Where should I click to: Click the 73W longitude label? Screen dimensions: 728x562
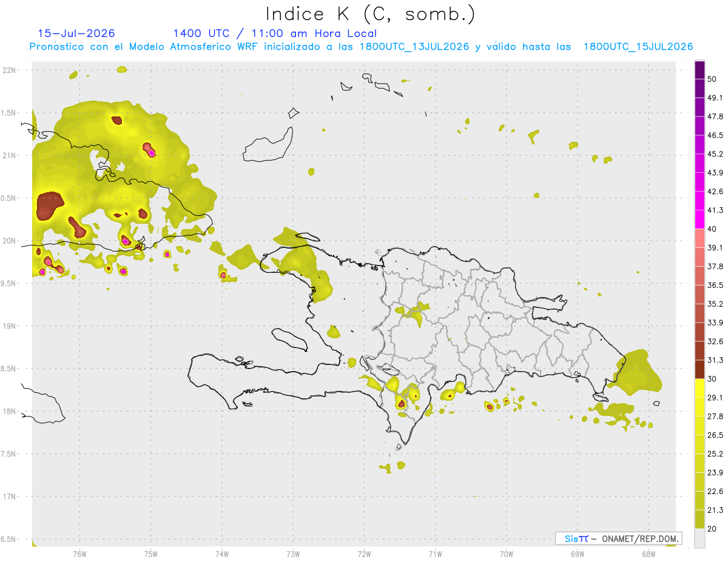pyautogui.click(x=293, y=554)
